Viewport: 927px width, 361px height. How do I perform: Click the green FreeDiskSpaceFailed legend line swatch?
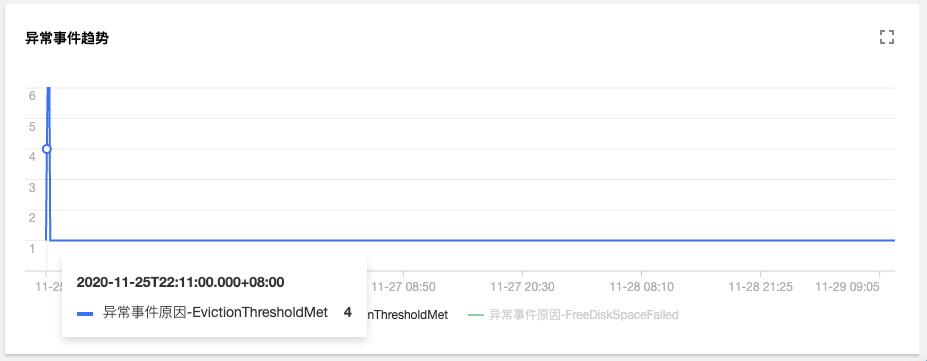[x=476, y=315]
